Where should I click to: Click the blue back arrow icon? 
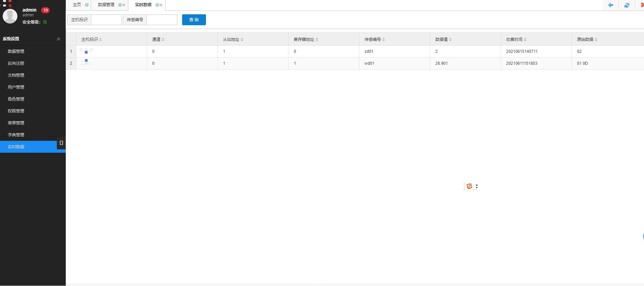tap(611, 5)
